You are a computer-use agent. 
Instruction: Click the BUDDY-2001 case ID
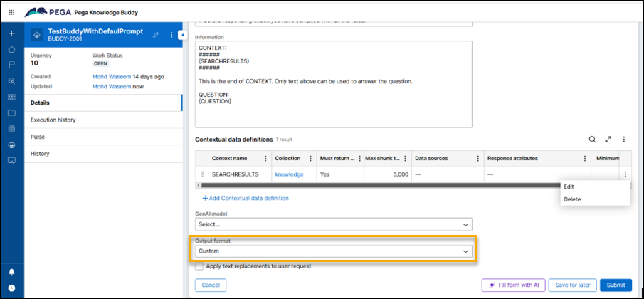(65, 39)
